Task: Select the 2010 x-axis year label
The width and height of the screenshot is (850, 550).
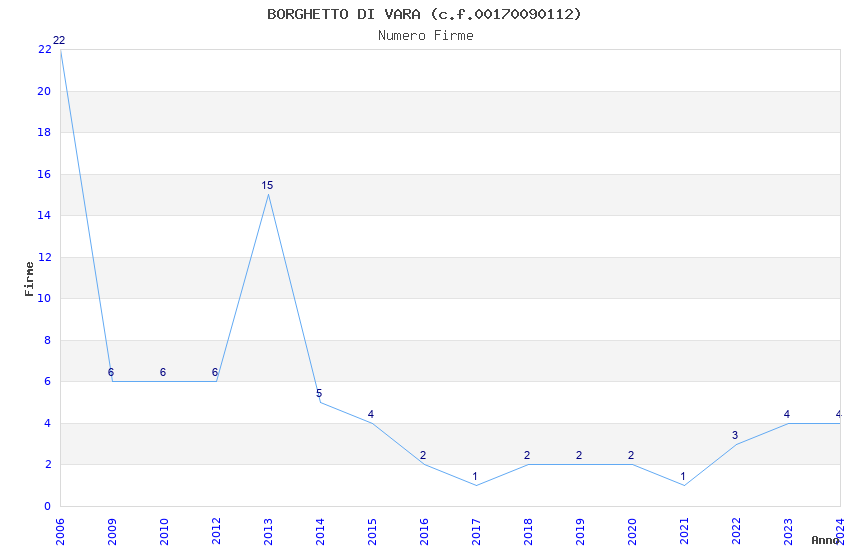Action: coord(164,532)
